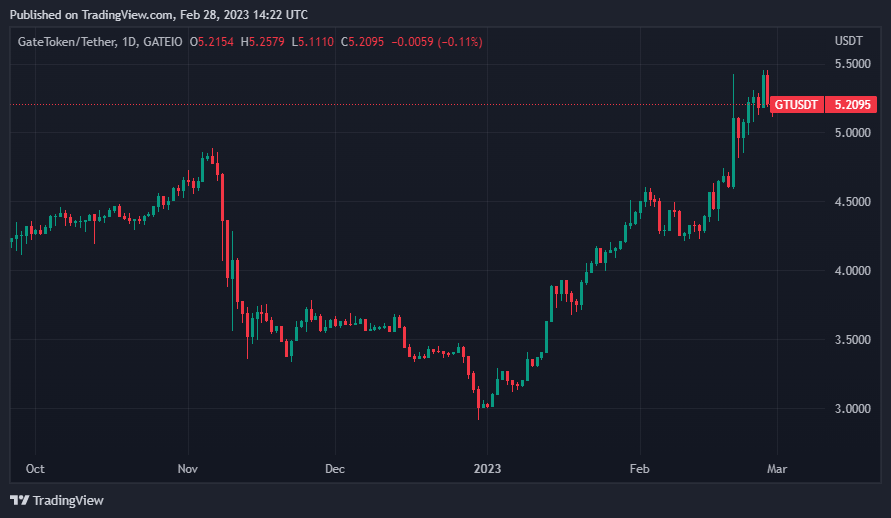Click the 5.5000 price axis label

tap(852, 63)
